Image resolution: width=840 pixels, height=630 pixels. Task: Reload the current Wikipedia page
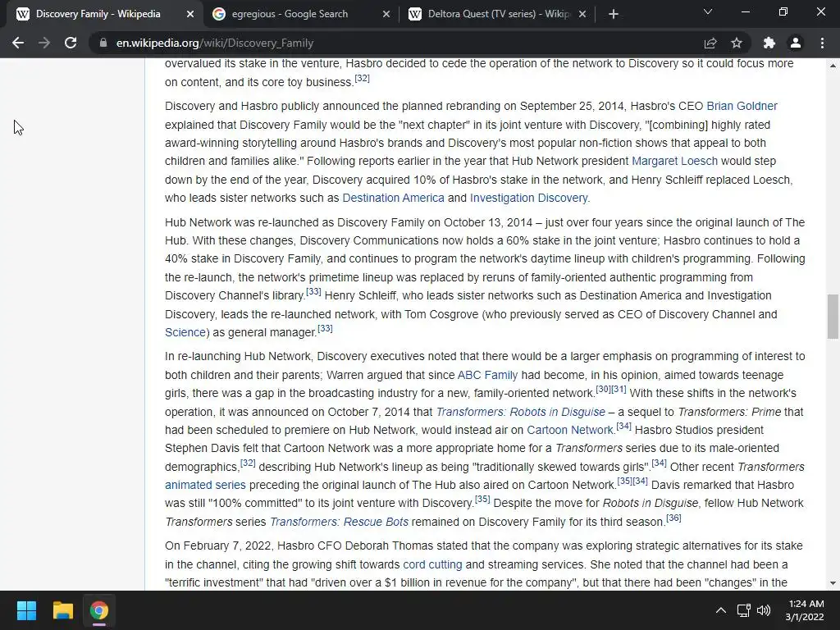71,43
